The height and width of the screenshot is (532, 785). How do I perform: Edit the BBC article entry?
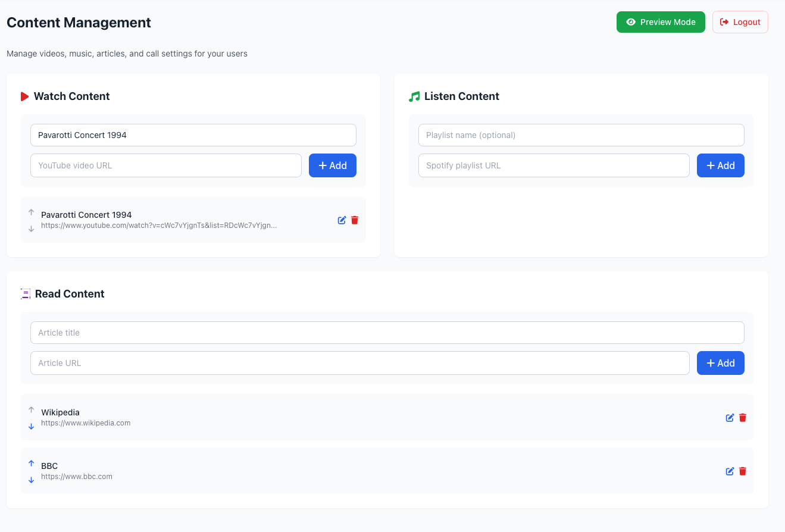pyautogui.click(x=730, y=471)
